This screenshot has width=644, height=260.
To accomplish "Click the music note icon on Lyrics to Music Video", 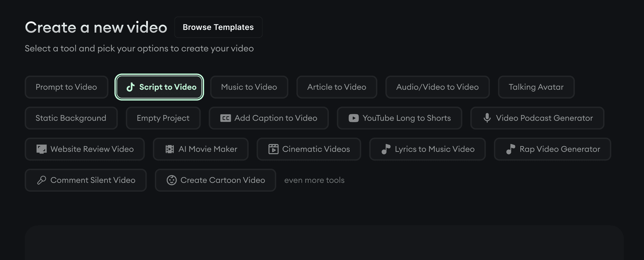I will pyautogui.click(x=386, y=149).
